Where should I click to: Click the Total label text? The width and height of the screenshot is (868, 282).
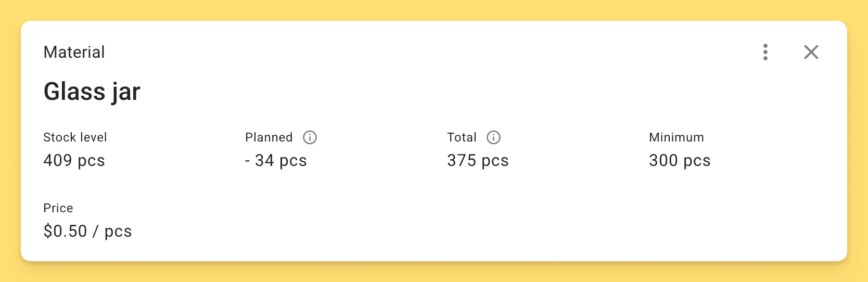pyautogui.click(x=462, y=137)
